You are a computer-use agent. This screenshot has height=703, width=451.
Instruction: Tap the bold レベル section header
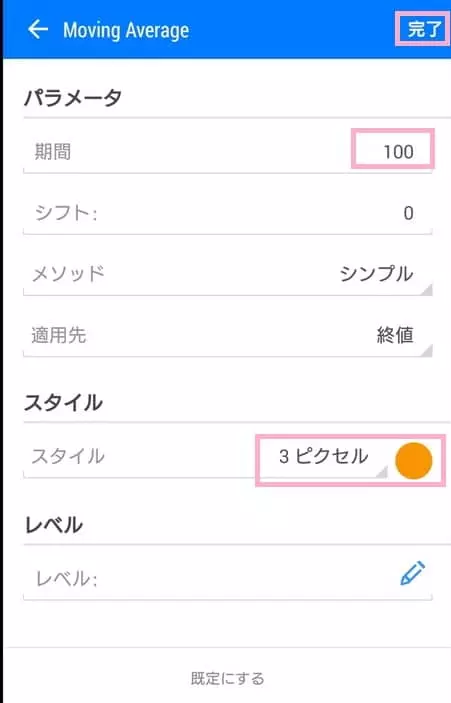click(53, 524)
